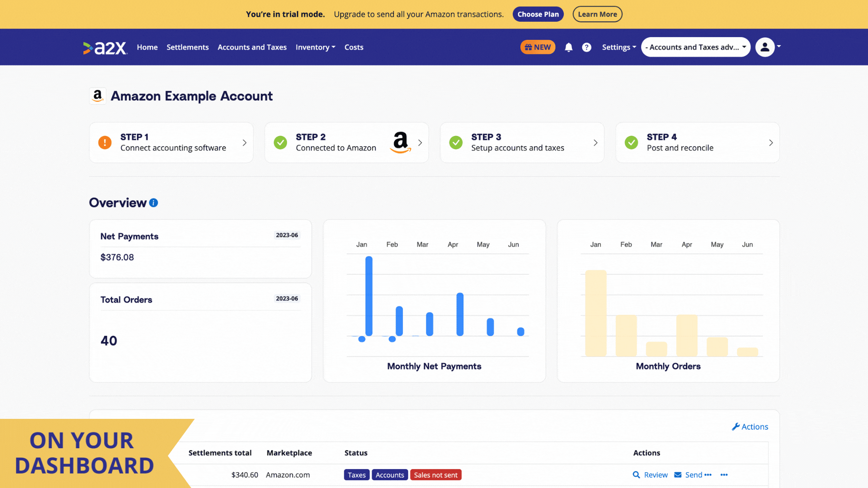Click the A2X logo
The image size is (868, 488).
[x=105, y=47]
